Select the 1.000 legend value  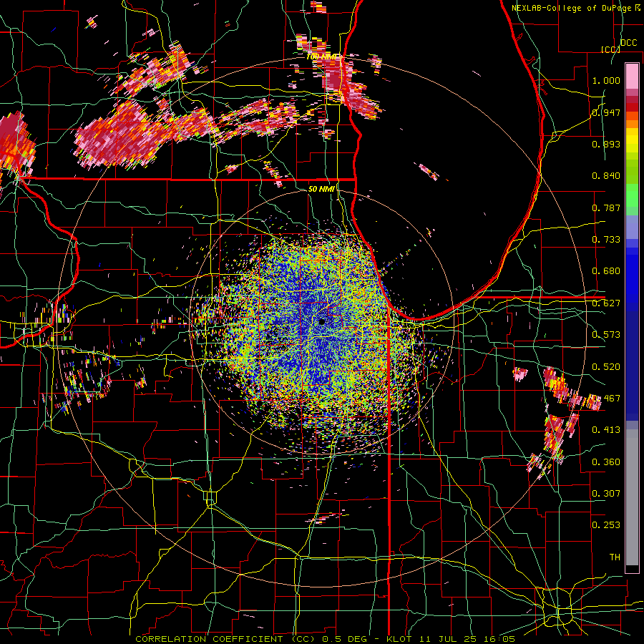(x=606, y=80)
